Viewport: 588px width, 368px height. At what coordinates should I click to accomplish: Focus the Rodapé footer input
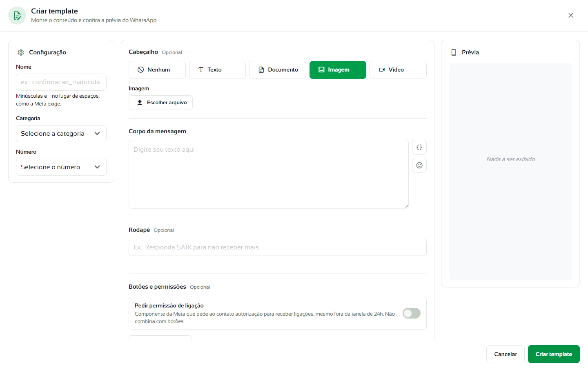[278, 247]
